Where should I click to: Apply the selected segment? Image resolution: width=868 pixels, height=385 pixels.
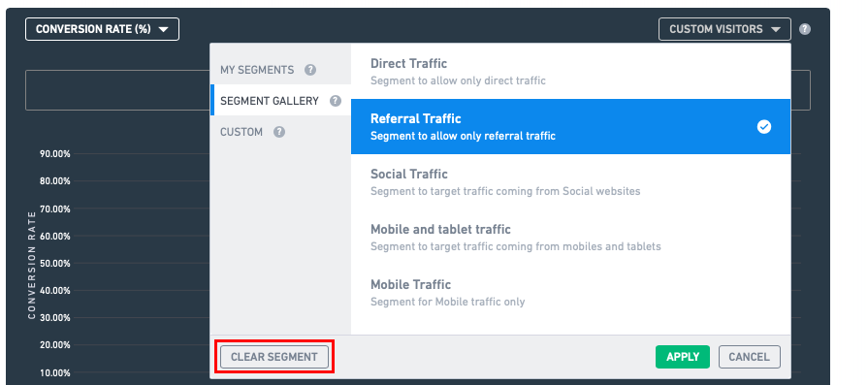[x=683, y=357]
